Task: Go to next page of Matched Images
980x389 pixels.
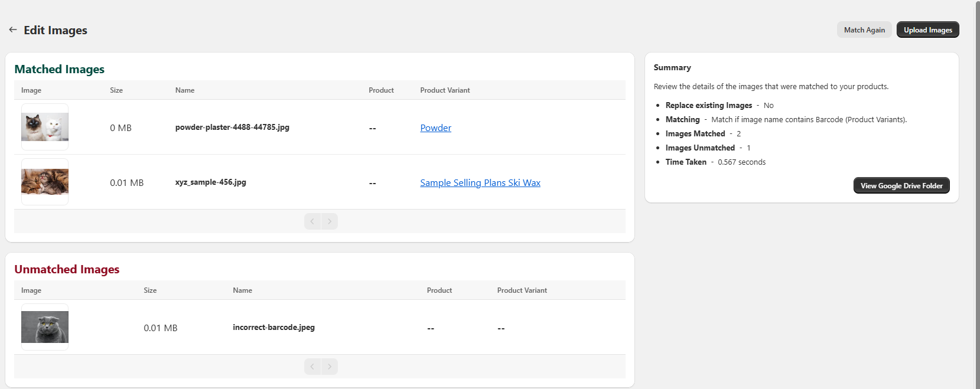Action: point(330,221)
